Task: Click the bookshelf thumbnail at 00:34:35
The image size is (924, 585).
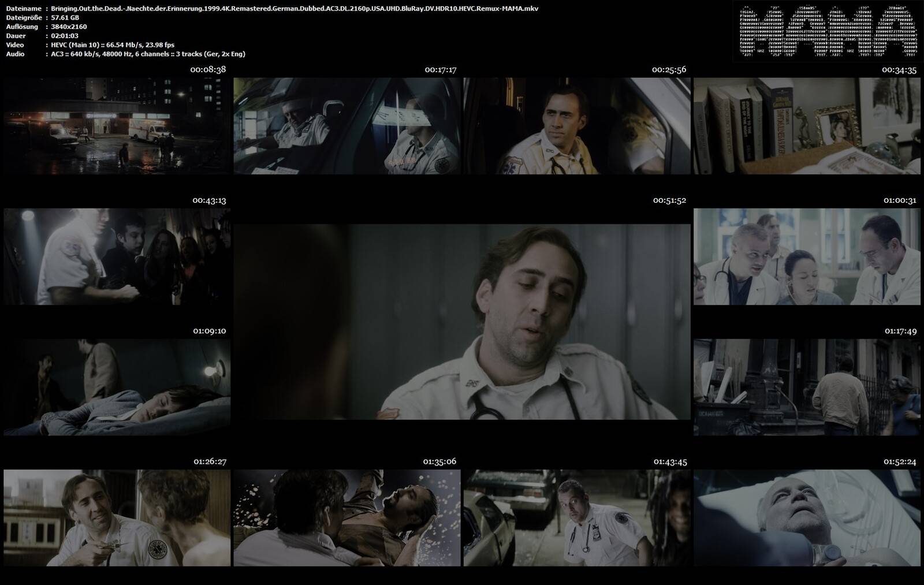Action: tap(807, 126)
